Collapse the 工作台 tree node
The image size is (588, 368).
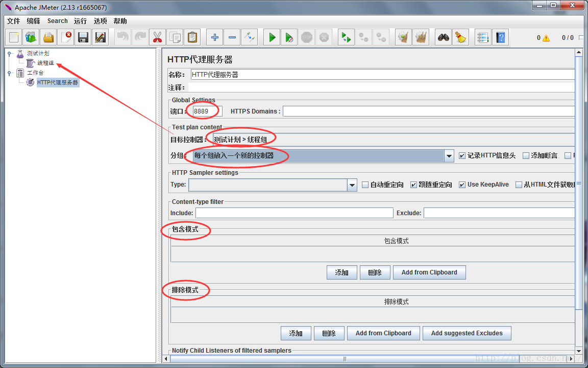[x=9, y=73]
